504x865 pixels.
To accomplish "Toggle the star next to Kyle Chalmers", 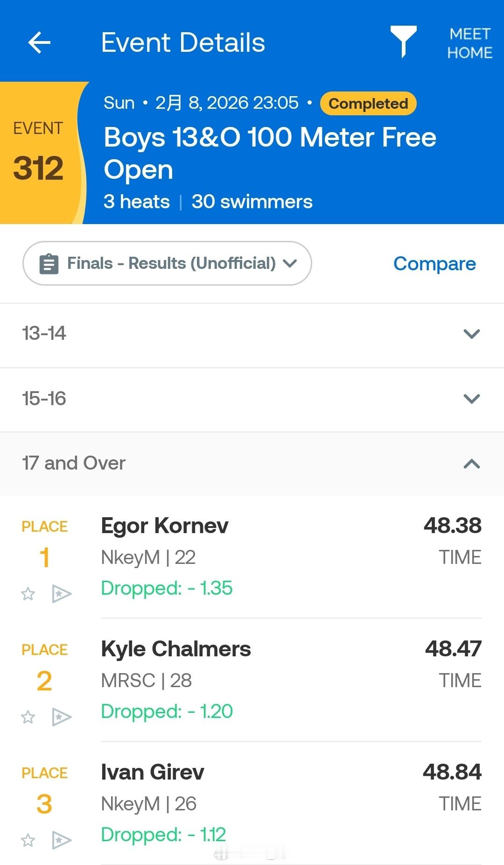I will coord(28,717).
